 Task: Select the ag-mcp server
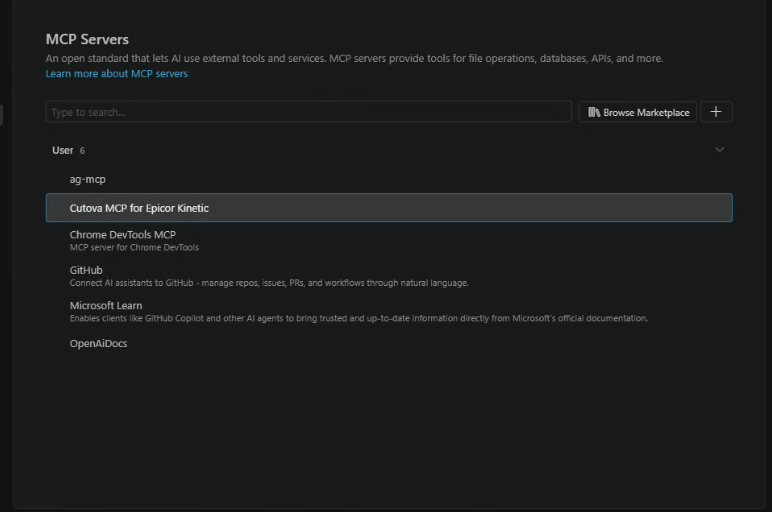tap(389, 179)
